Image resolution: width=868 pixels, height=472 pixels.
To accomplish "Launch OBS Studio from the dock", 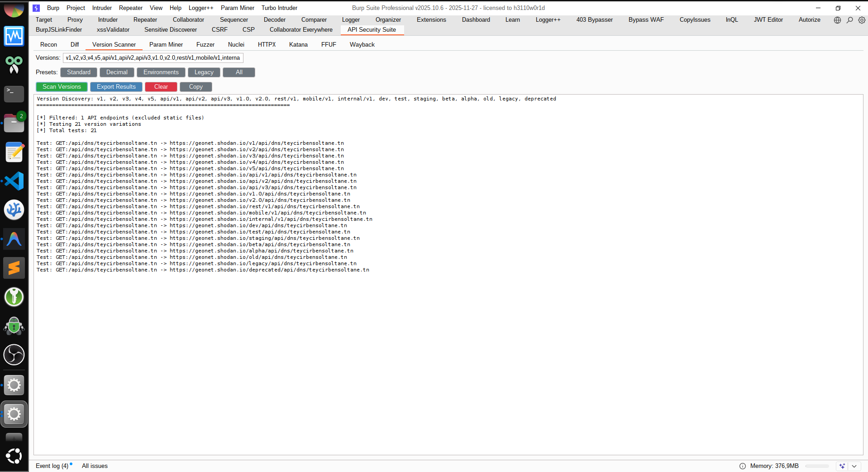I will coord(14,355).
